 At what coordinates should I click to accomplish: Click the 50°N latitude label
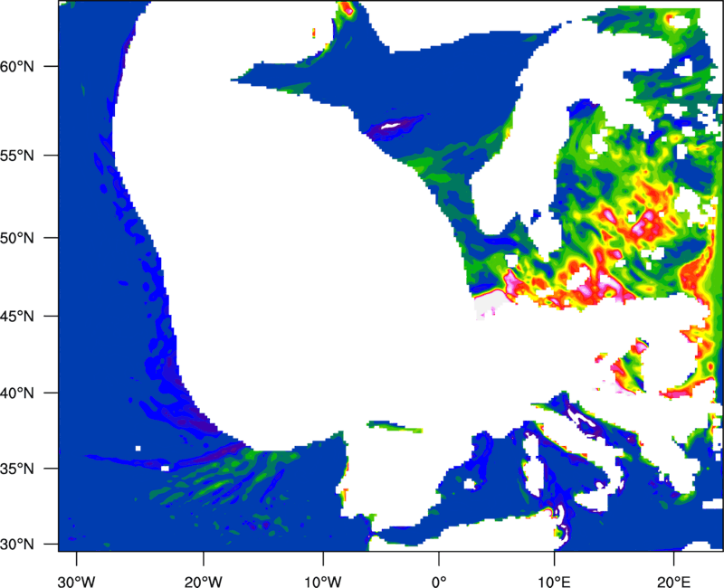click(x=17, y=238)
